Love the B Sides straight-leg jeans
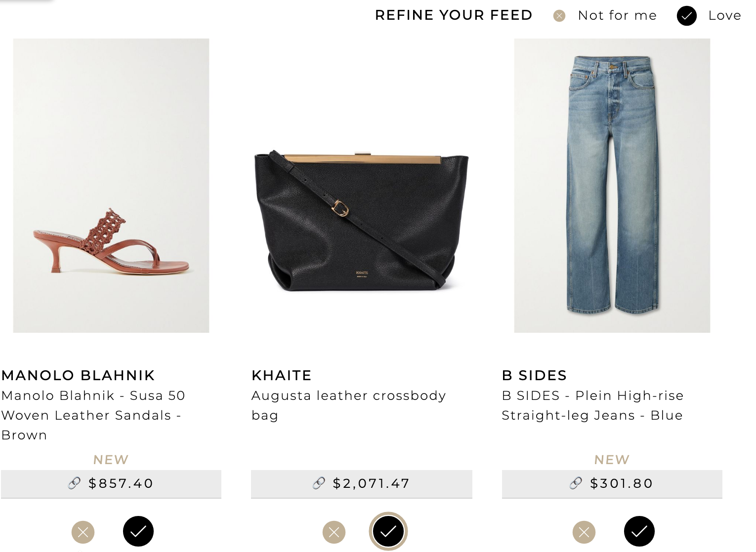Image resolution: width=756 pixels, height=552 pixels. (639, 531)
